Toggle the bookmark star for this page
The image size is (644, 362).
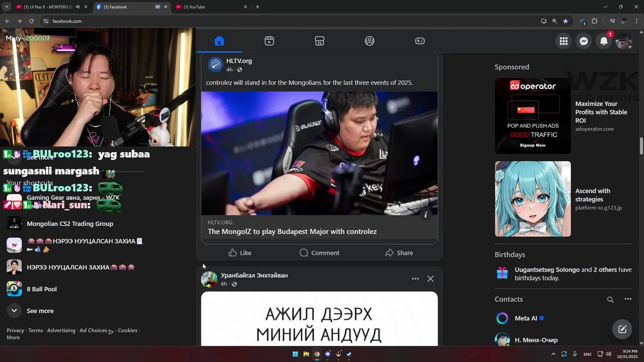tap(566, 21)
